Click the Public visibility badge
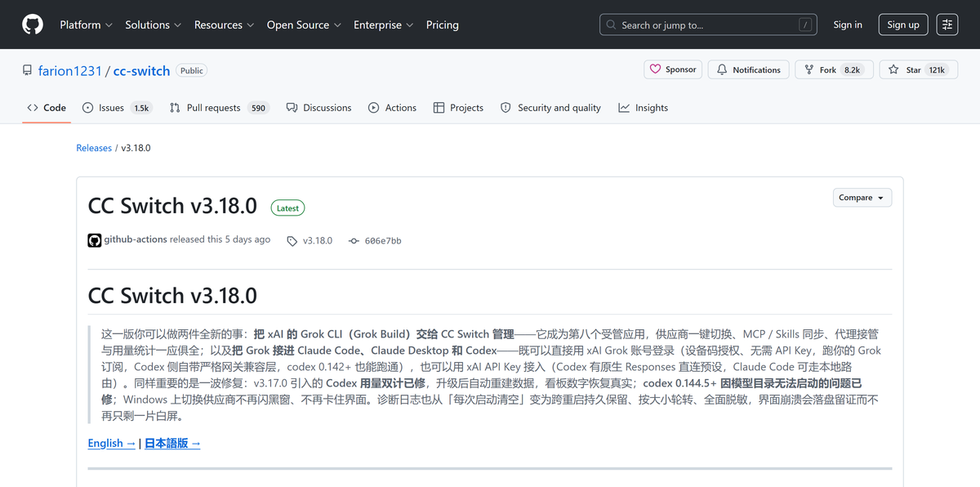Image resolution: width=980 pixels, height=487 pixels. click(x=192, y=70)
